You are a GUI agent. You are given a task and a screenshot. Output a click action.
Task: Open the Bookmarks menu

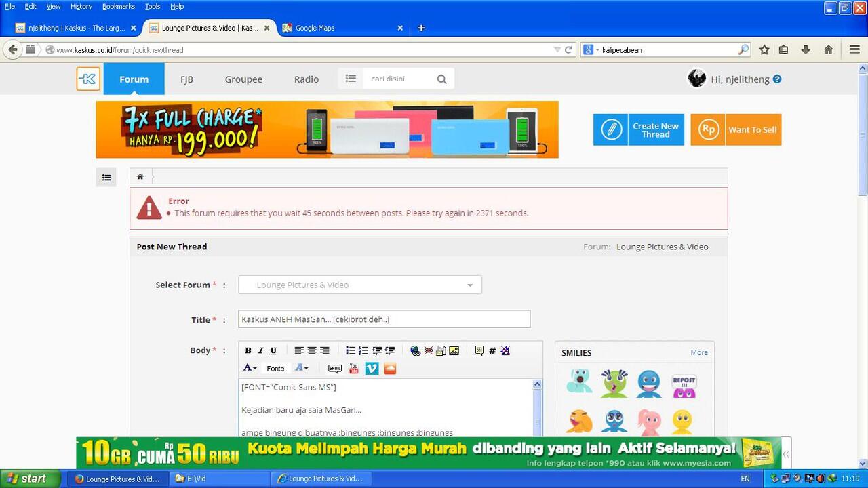[119, 6]
